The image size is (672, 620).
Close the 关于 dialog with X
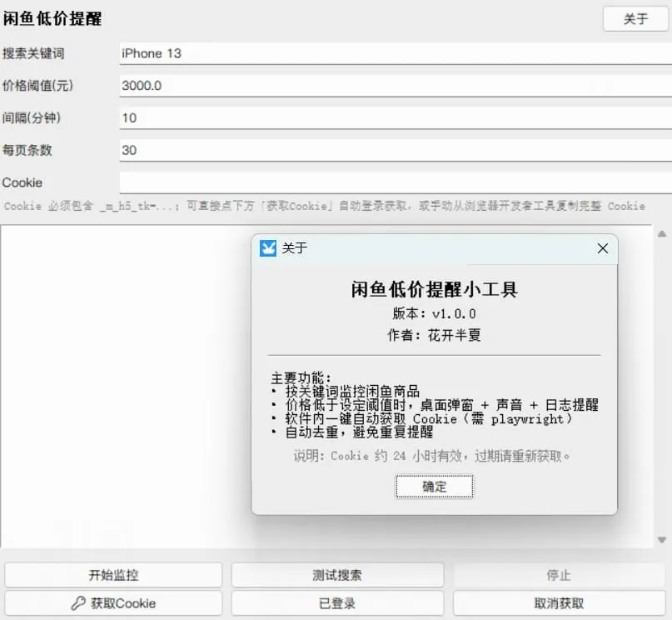coord(603,248)
